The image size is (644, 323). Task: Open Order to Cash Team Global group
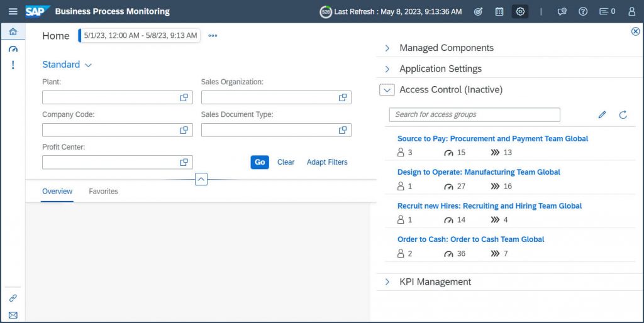pyautogui.click(x=470, y=239)
